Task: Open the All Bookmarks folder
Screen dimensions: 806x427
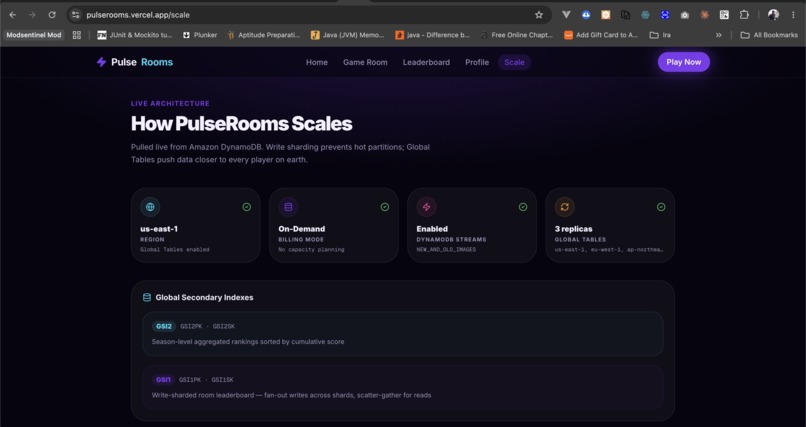Action: (x=769, y=35)
